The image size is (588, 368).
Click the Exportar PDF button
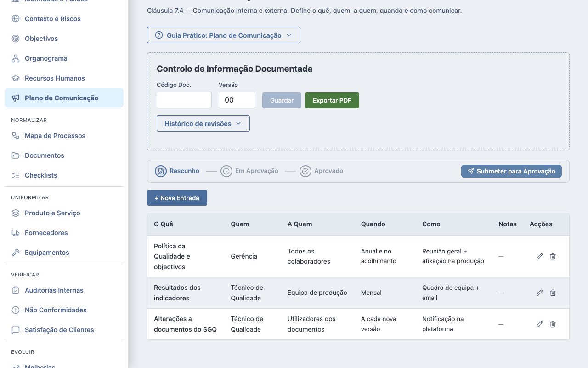point(332,100)
